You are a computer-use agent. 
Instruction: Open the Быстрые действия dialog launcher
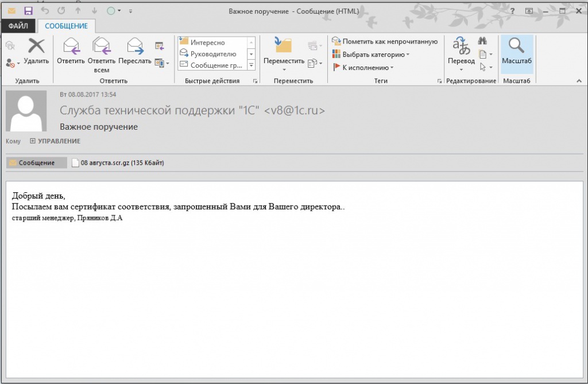[x=255, y=81]
